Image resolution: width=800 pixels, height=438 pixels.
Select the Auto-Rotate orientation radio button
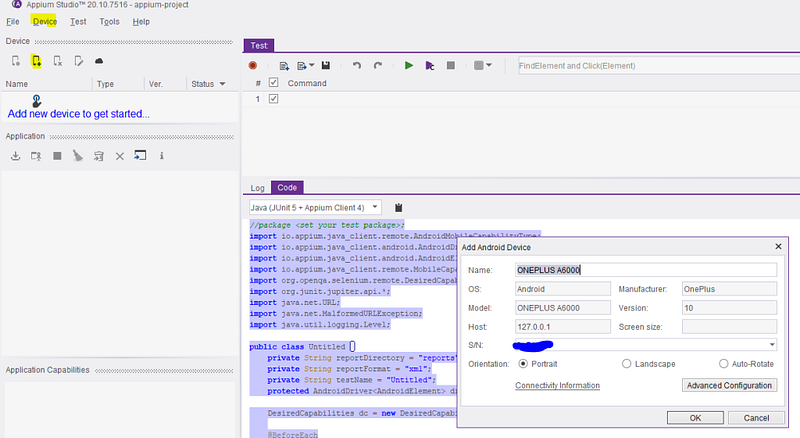pyautogui.click(x=723, y=363)
